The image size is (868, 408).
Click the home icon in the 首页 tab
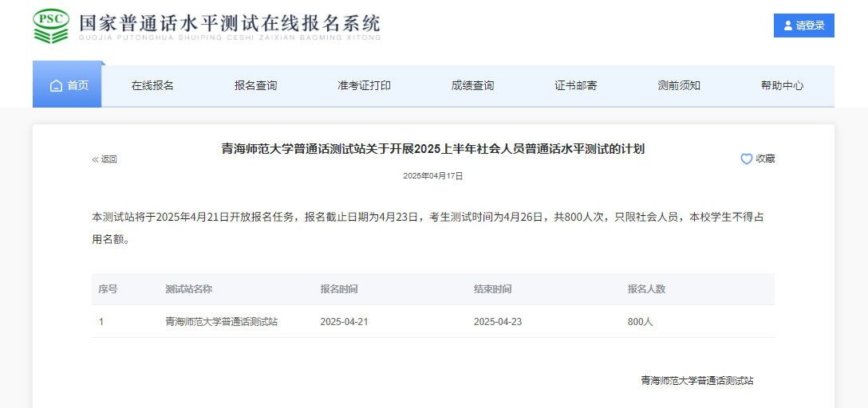[x=56, y=86]
